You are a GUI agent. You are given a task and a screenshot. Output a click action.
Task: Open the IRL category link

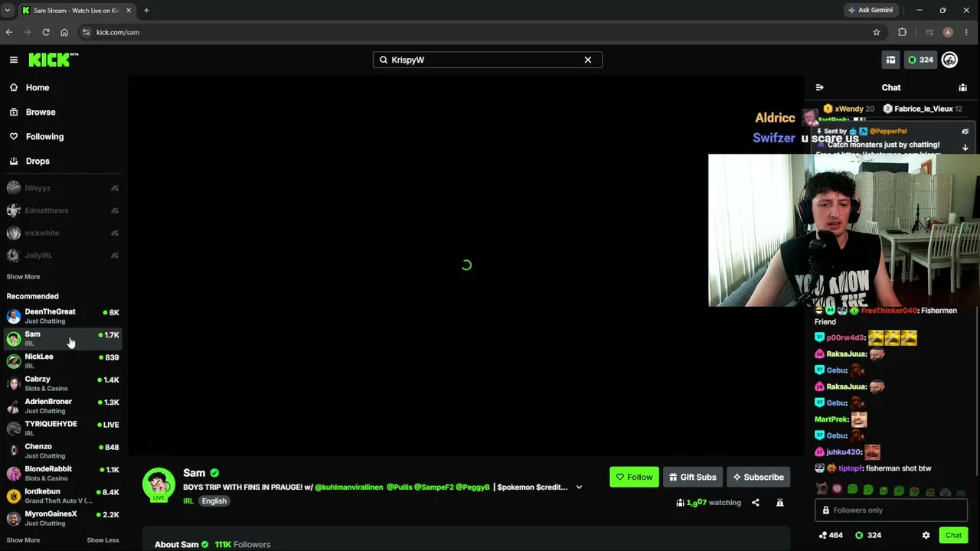click(x=188, y=501)
